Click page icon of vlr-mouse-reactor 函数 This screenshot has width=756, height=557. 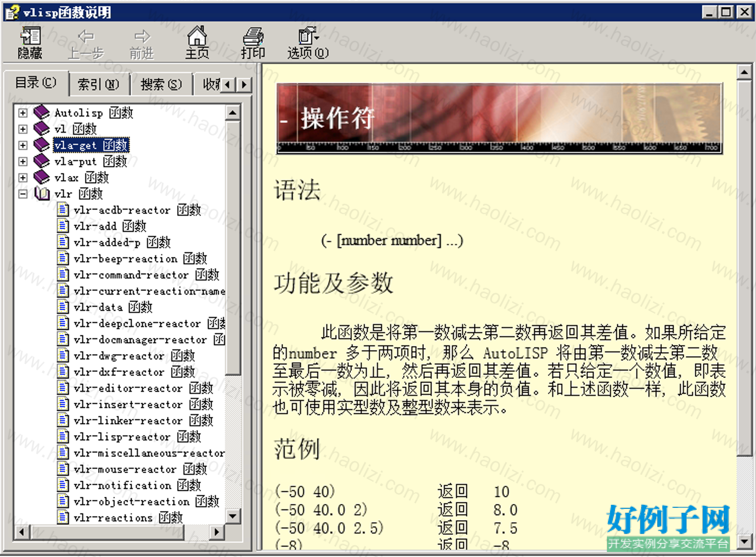(63, 469)
